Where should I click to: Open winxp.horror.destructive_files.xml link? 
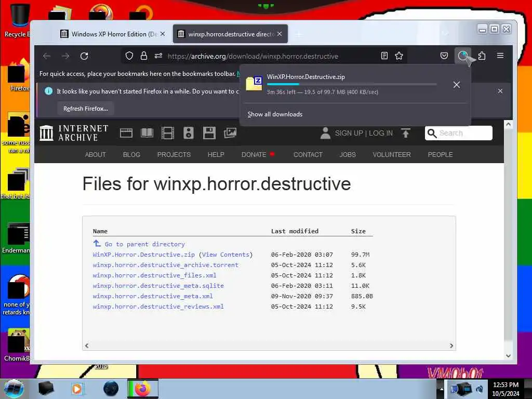click(154, 275)
